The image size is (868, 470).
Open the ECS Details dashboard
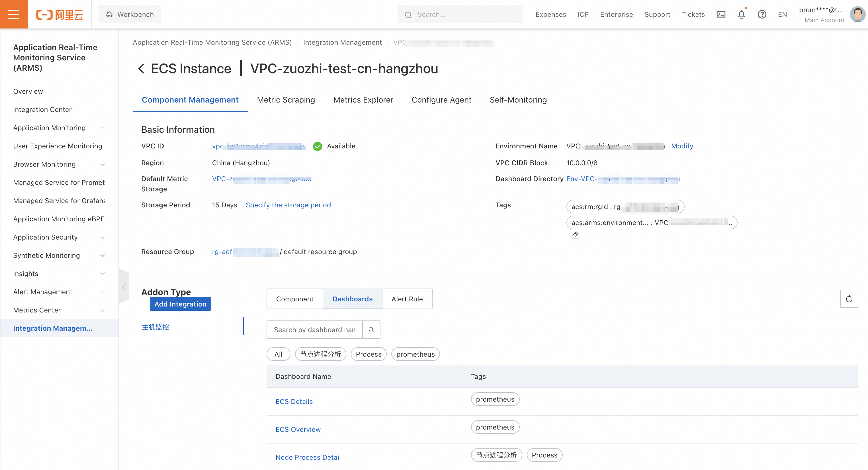tap(294, 401)
